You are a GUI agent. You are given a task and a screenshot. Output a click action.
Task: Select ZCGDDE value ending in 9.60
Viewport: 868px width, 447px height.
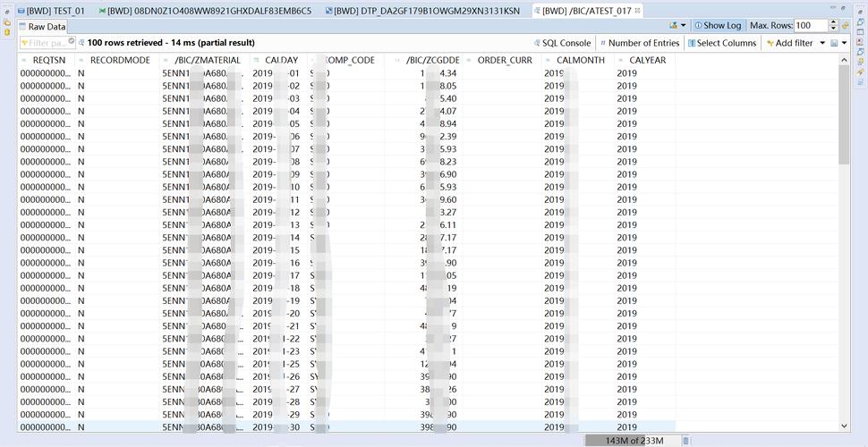[x=423, y=199]
